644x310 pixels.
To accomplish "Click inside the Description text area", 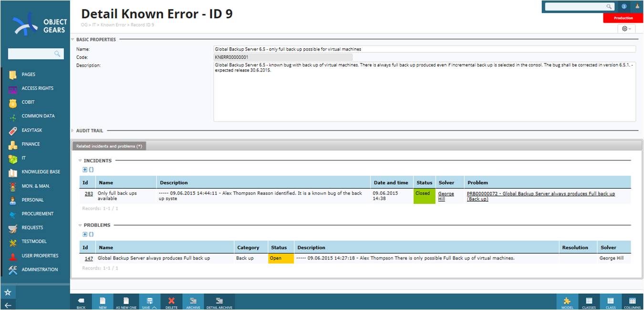I will coord(425,92).
